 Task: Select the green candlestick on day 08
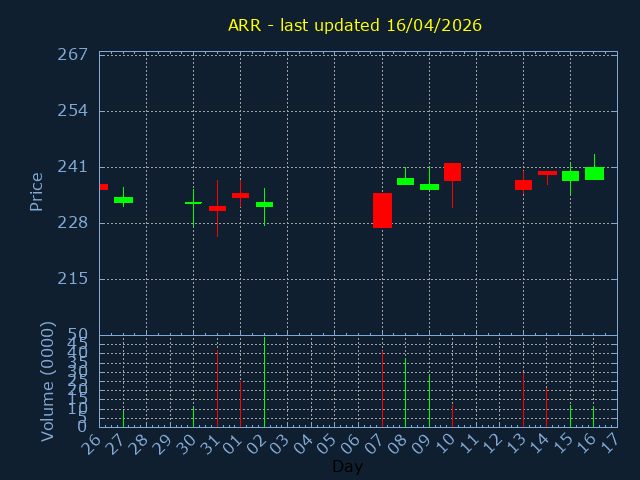405,181
